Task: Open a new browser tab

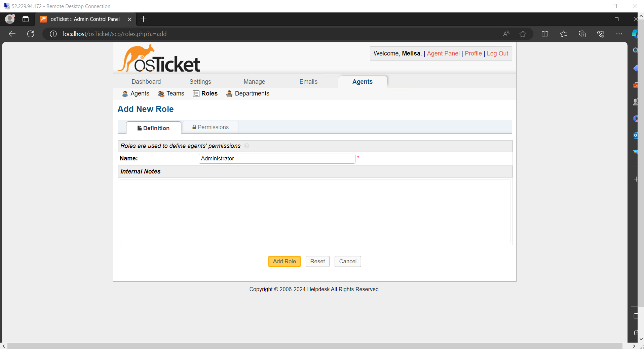Action: coord(144,19)
